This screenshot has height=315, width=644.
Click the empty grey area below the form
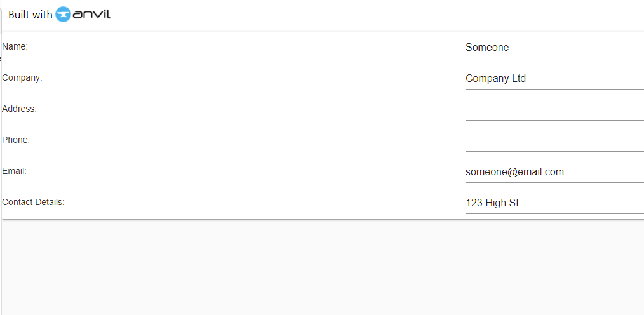coord(323,267)
